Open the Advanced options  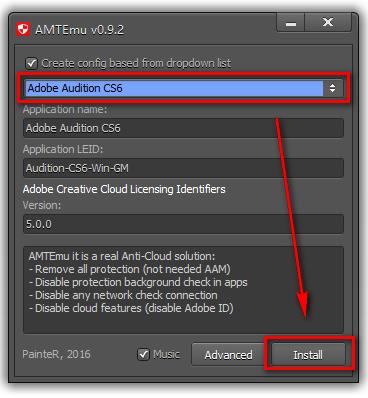pyautogui.click(x=228, y=355)
